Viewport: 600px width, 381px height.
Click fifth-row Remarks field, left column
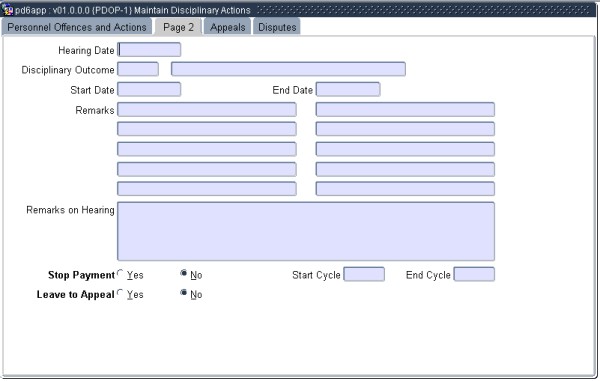click(x=207, y=189)
